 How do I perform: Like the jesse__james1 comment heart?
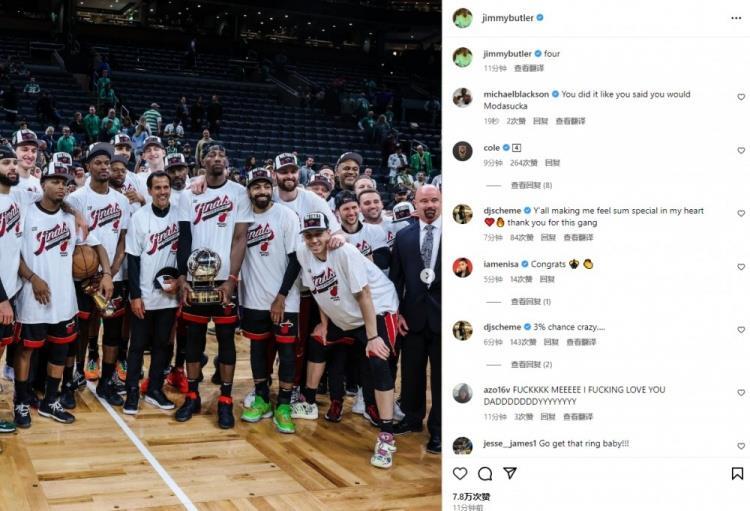point(741,446)
